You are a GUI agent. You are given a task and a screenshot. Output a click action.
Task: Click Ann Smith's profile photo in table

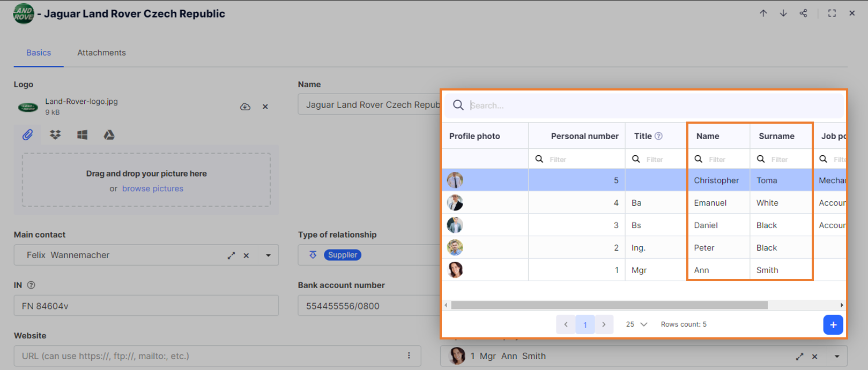(455, 270)
